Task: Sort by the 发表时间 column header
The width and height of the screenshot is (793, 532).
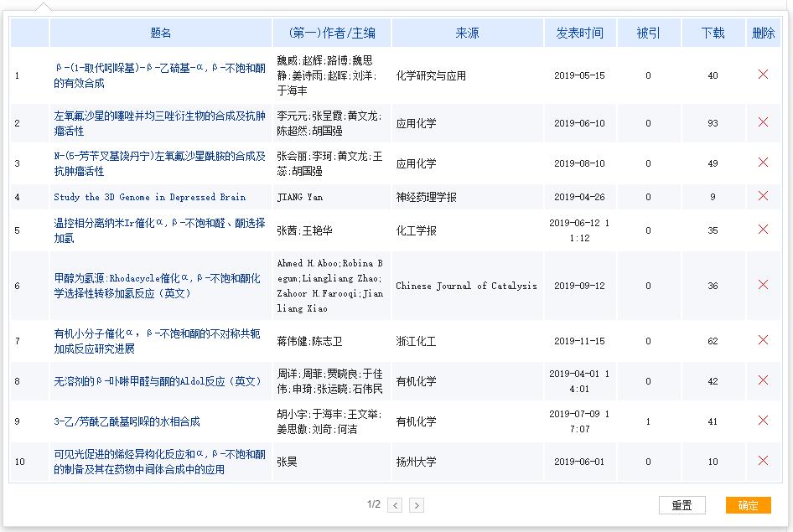Action: pos(578,33)
